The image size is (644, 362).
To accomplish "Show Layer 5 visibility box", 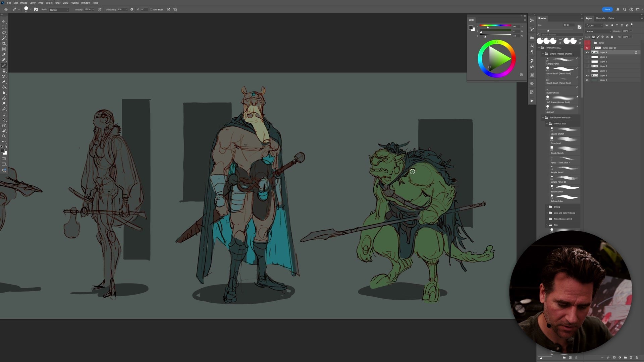I will click(x=587, y=57).
